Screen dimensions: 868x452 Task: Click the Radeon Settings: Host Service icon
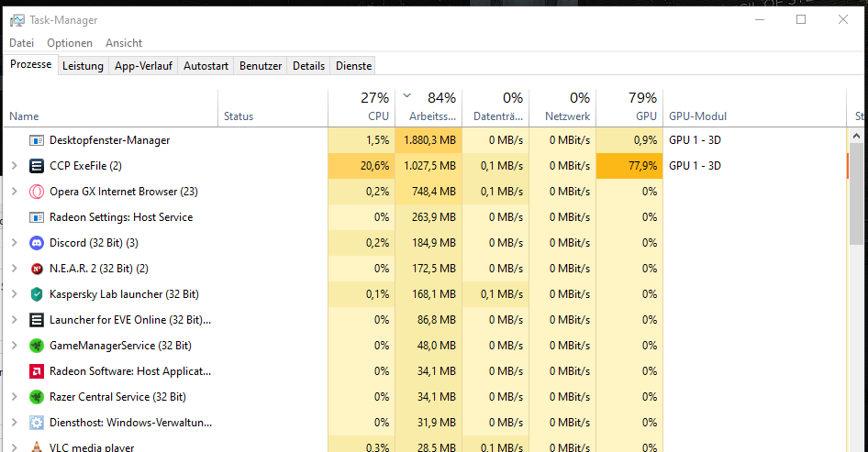click(x=37, y=217)
